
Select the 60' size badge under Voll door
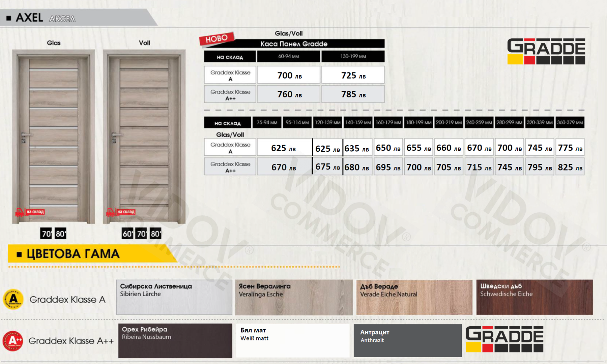pos(127,234)
